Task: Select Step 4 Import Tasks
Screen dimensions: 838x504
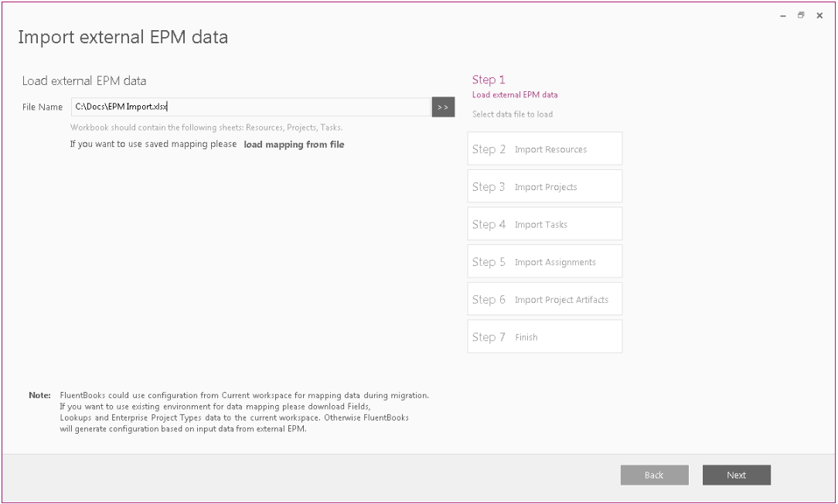Action: click(x=544, y=224)
